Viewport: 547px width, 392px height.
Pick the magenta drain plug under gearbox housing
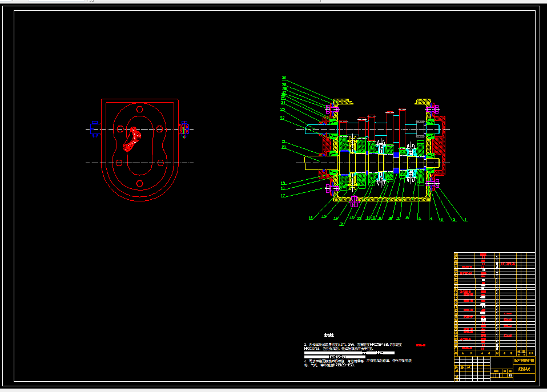coord(354,201)
